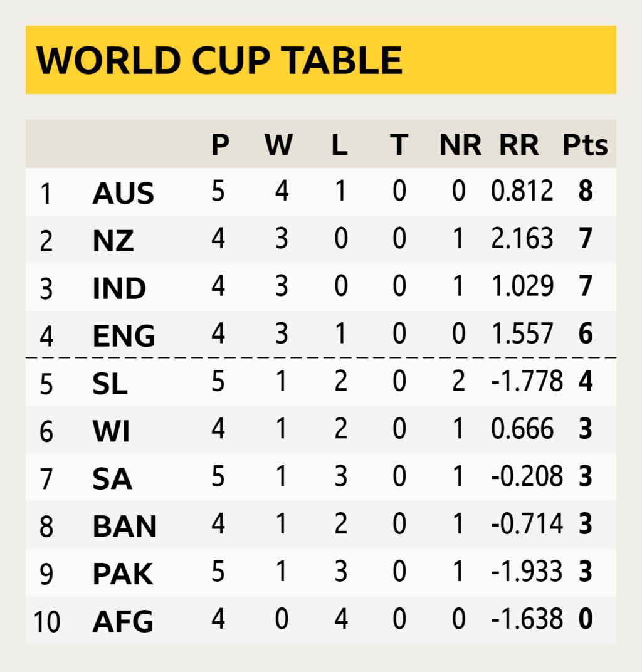This screenshot has width=642, height=672.
Task: Click the SA team name
Action: [112, 479]
